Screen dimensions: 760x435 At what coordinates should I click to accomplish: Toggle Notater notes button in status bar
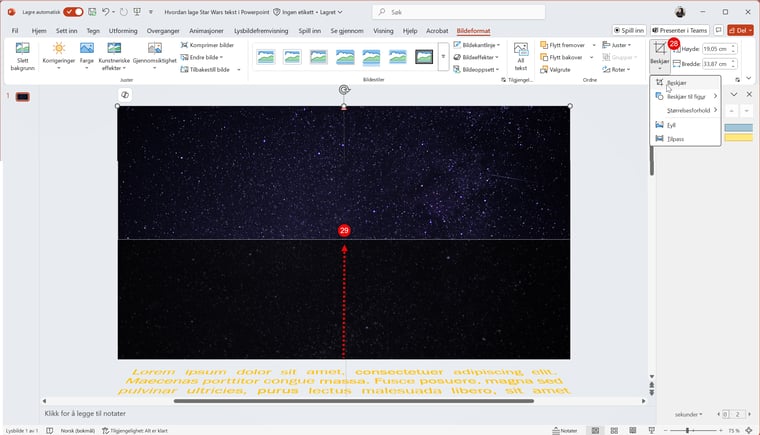(x=565, y=430)
